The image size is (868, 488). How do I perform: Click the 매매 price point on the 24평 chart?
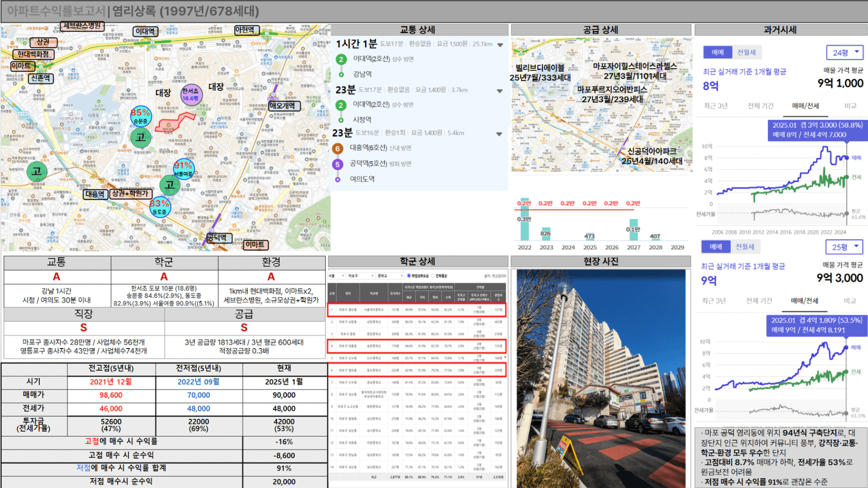(847, 158)
